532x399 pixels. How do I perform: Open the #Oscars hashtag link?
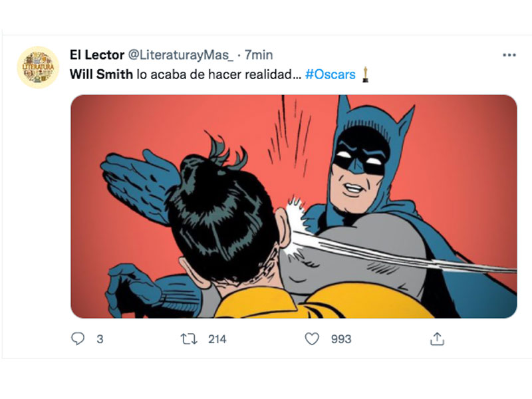(x=330, y=74)
